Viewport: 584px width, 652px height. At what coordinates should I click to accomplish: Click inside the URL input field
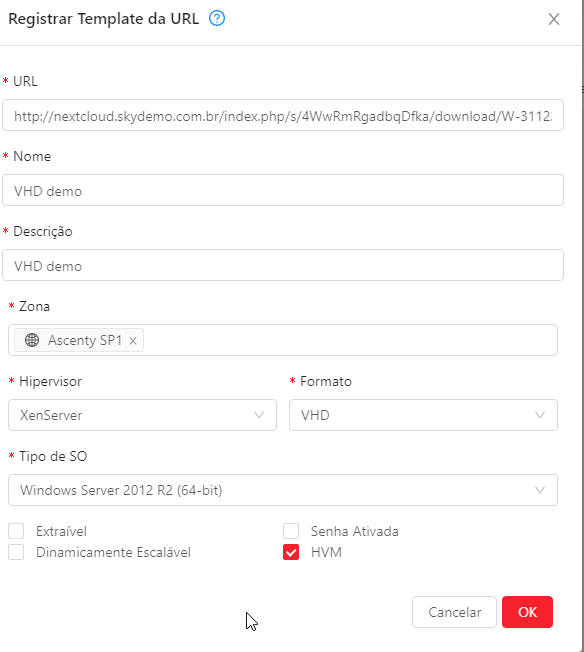pos(283,115)
